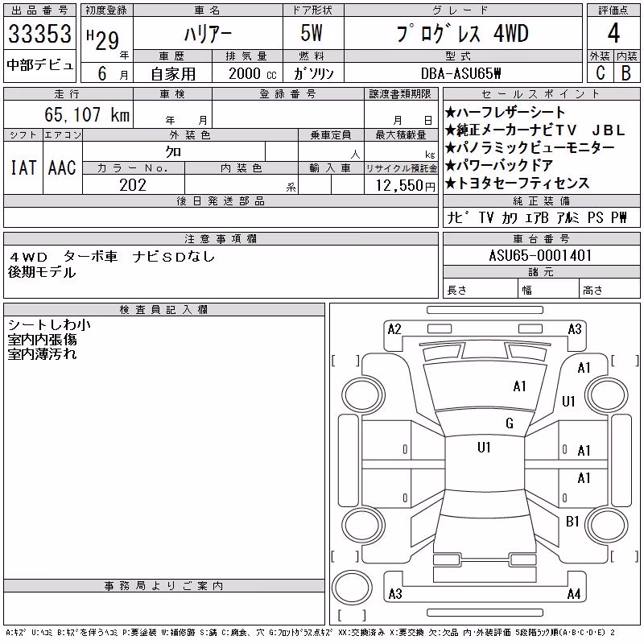This screenshot has height=644, width=644.
Task: Click vehicle history 自家用
Action: pos(173,74)
